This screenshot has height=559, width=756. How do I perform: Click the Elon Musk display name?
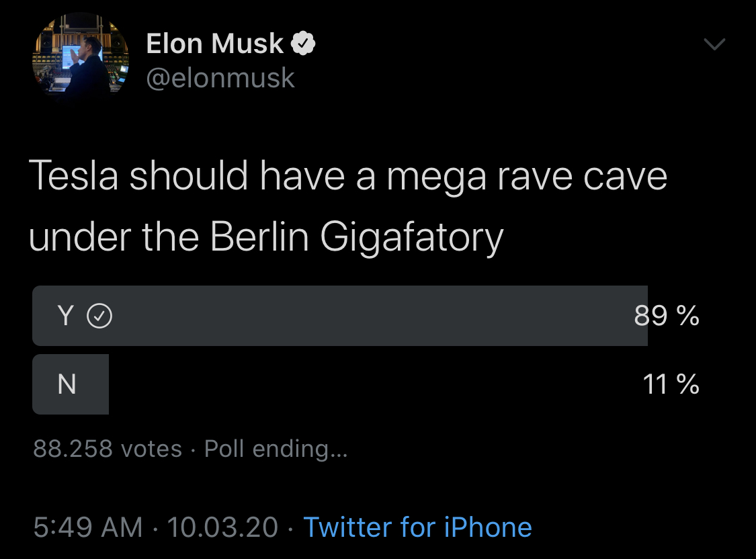(214, 44)
